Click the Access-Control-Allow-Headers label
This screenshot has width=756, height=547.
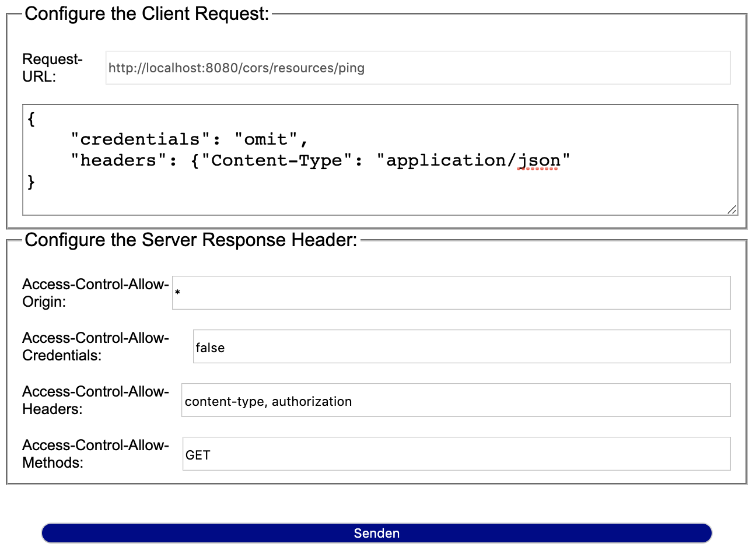95,400
